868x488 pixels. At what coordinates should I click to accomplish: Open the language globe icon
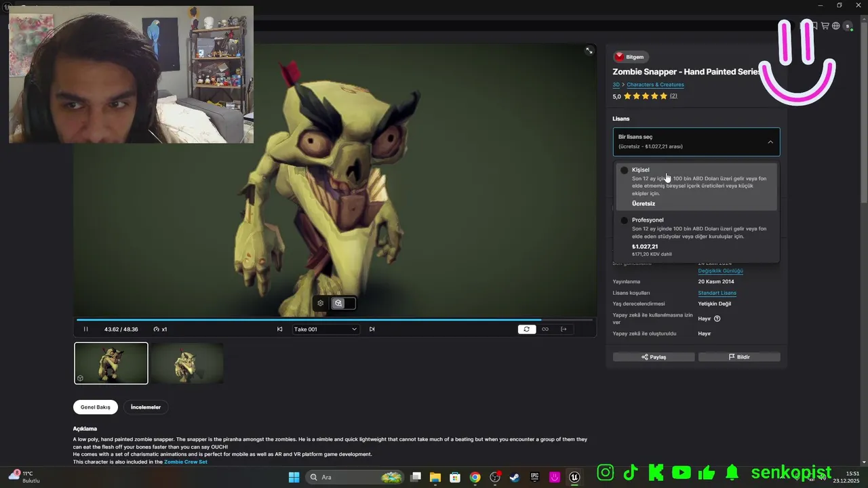(836, 26)
